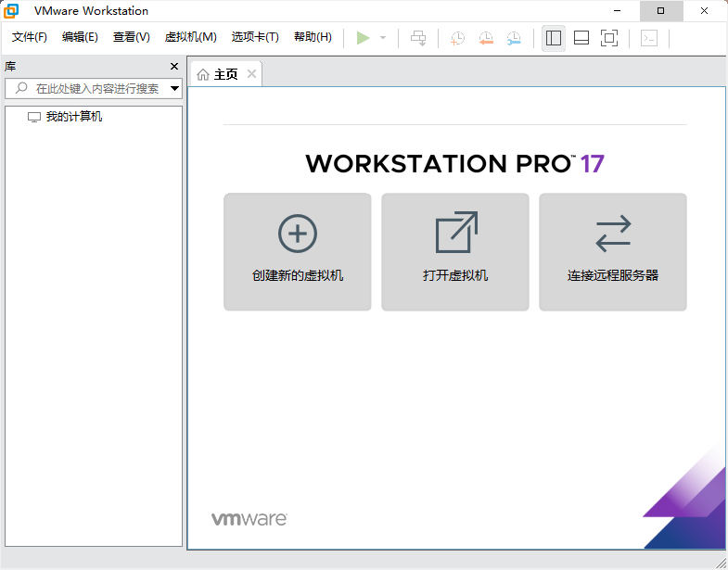This screenshot has width=728, height=570.
Task: Click the revert to snapshot icon
Action: click(x=486, y=38)
